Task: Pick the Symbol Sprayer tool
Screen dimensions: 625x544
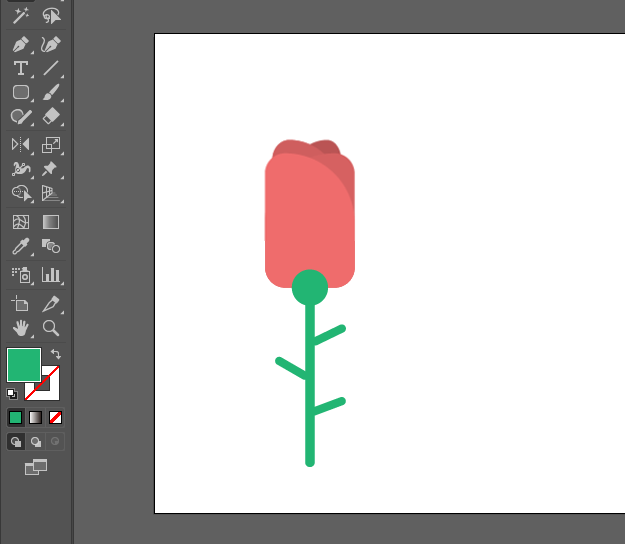Action: (20, 274)
